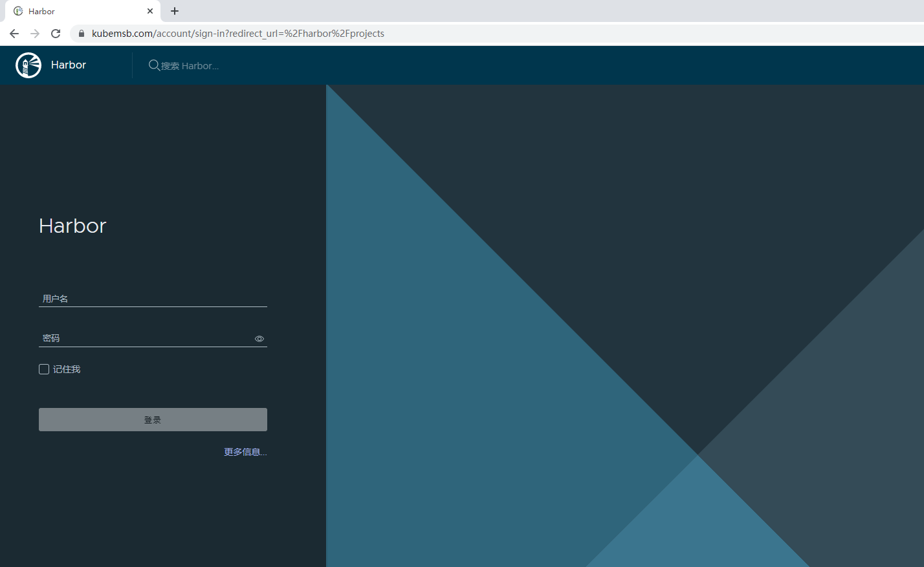924x567 pixels.
Task: Toggle password visibility eye icon
Action: (259, 339)
